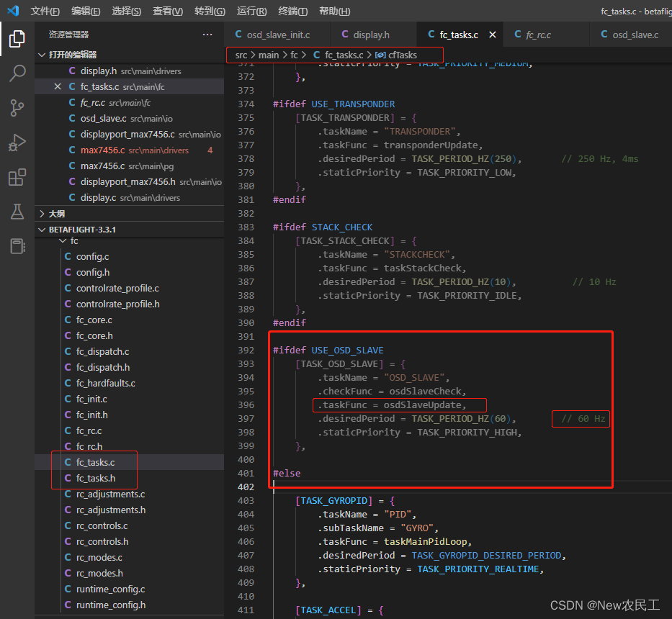The width and height of the screenshot is (672, 619).
Task: Open fc_hardfaults.c in the file tree
Action: coord(130,384)
